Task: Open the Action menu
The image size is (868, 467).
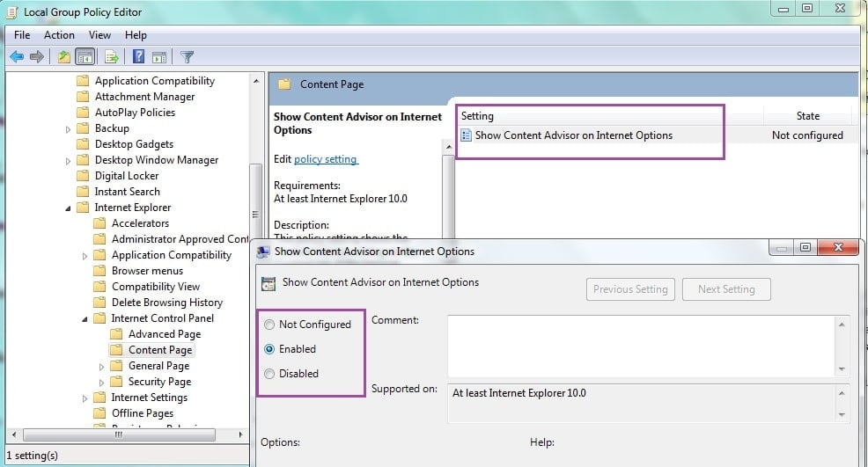Action: [59, 35]
